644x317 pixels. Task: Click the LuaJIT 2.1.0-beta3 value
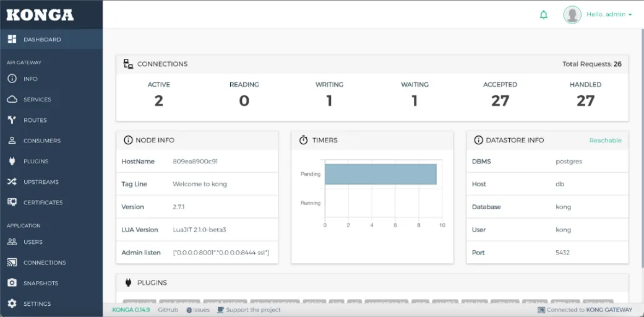199,230
